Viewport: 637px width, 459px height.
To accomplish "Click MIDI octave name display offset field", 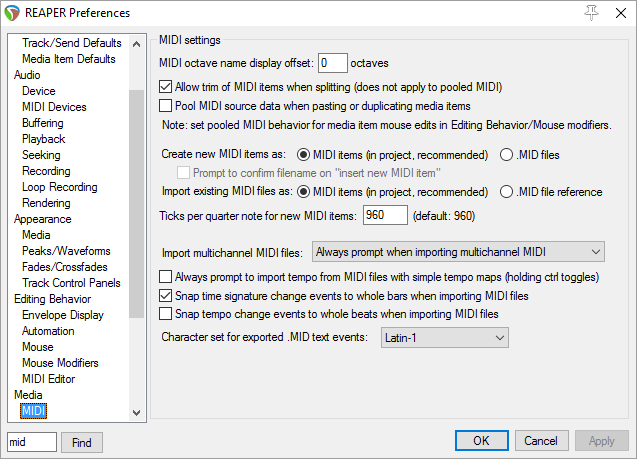I will tap(333, 63).
